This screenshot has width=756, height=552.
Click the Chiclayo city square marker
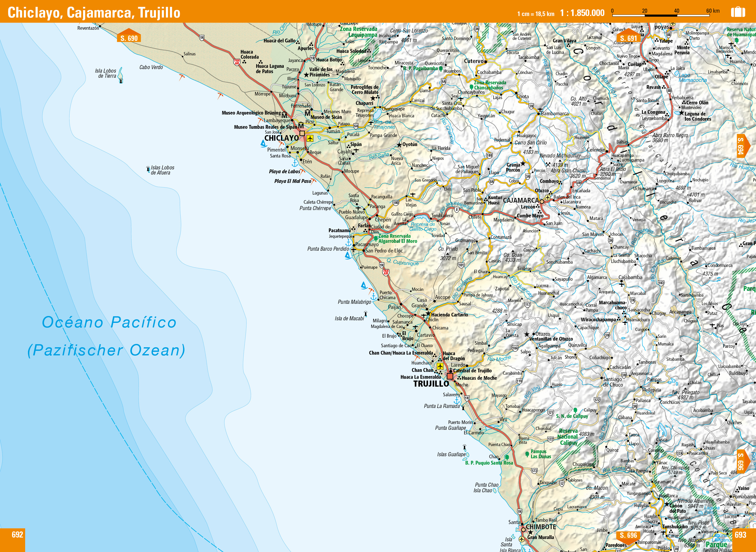[x=302, y=133]
